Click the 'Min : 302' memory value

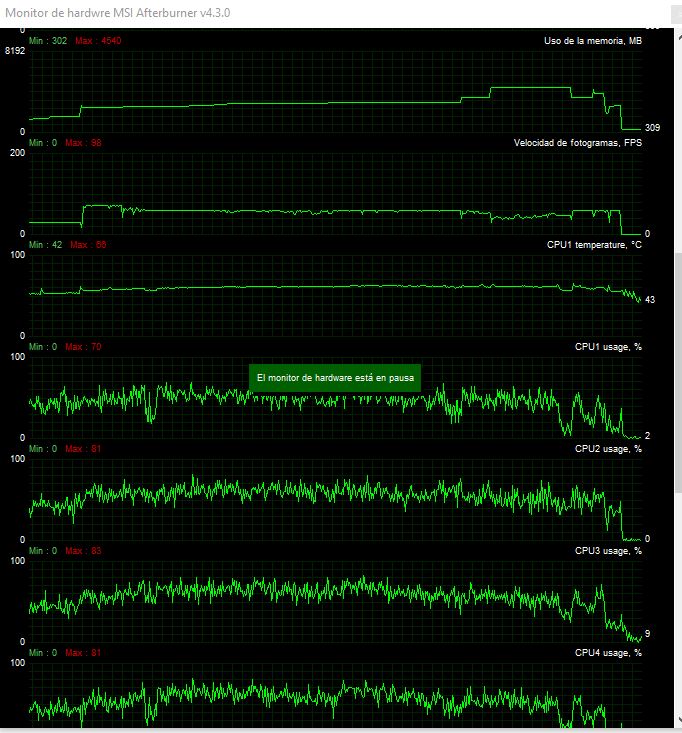48,41
